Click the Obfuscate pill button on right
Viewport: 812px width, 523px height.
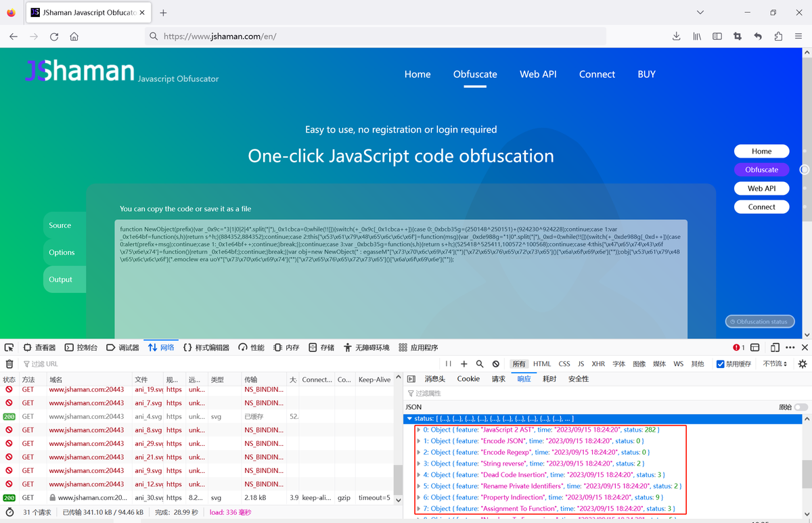tap(761, 170)
